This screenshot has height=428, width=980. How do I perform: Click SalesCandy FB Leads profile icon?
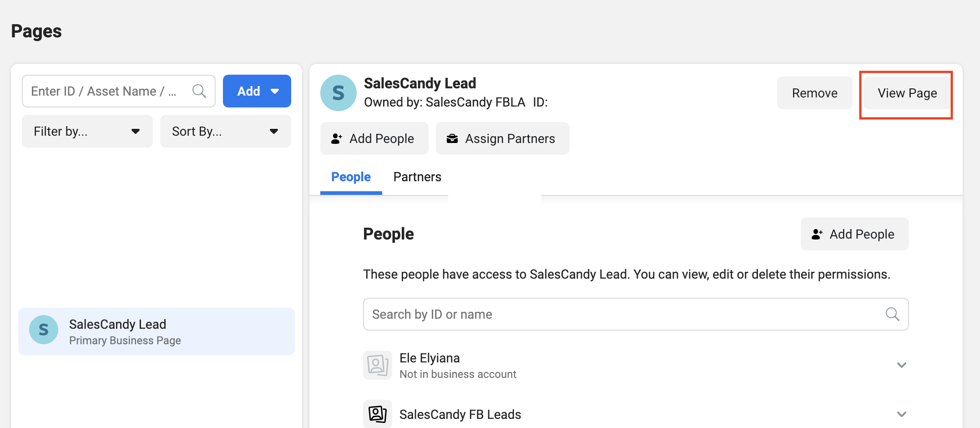pos(378,414)
